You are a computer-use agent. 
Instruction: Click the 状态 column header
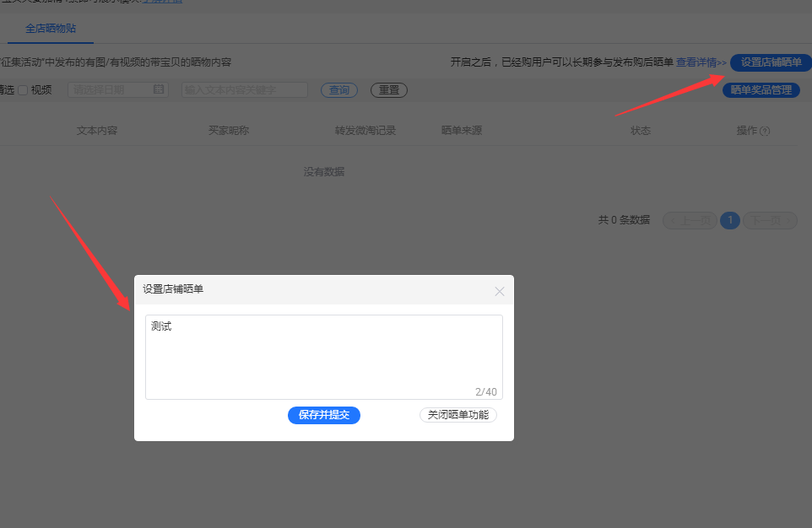tap(640, 131)
